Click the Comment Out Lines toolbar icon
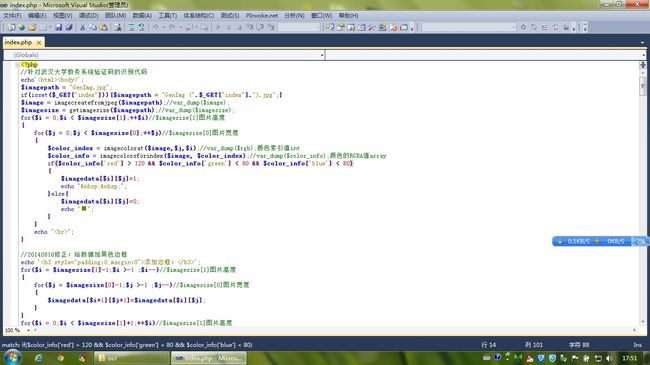The width and height of the screenshot is (650, 365). click(131, 27)
